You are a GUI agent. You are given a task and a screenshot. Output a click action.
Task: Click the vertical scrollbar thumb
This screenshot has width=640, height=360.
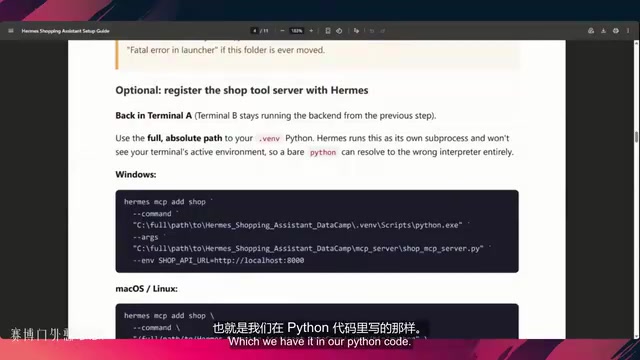[636, 137]
